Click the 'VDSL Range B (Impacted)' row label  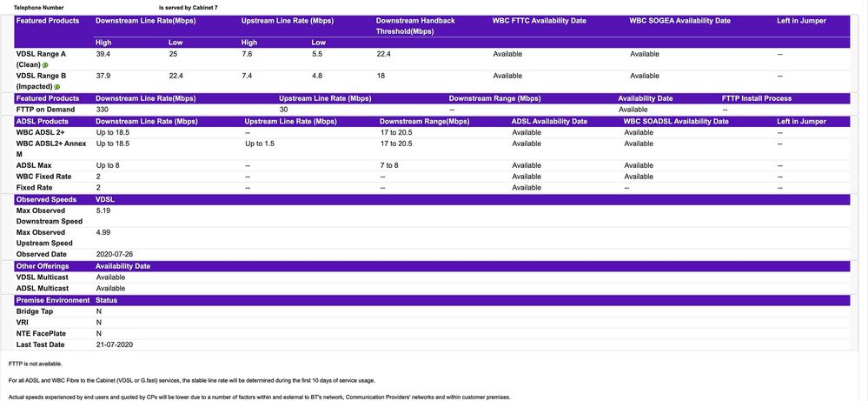pos(42,81)
